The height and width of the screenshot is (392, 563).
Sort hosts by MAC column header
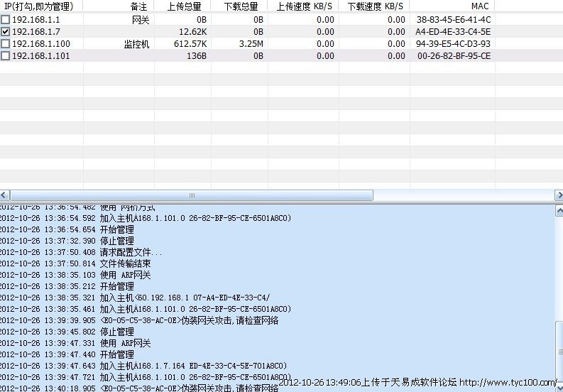pyautogui.click(x=480, y=6)
